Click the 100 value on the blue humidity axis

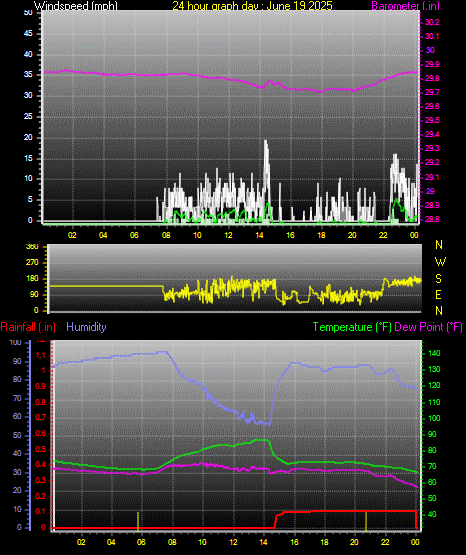[16, 343]
